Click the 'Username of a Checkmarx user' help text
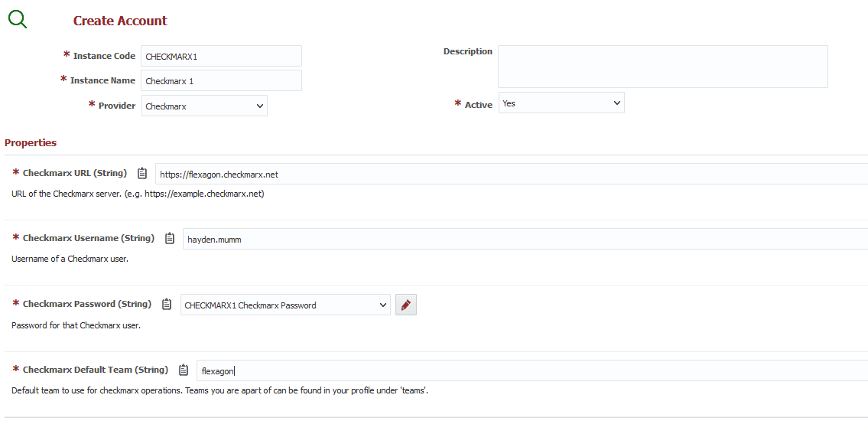Viewport: 868px width, 434px height. [70, 259]
